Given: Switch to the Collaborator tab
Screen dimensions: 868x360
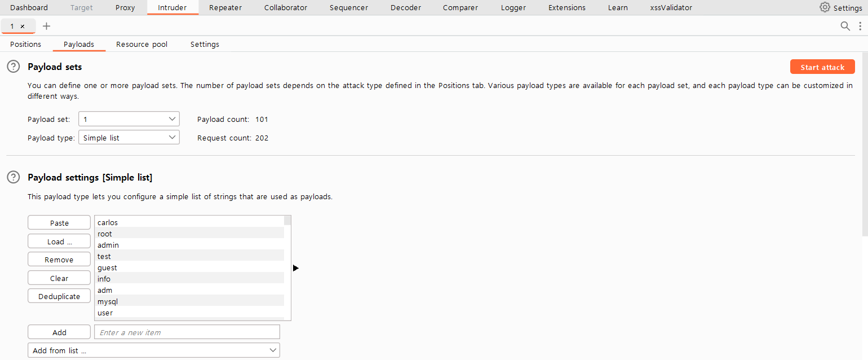Looking at the screenshot, I should pyautogui.click(x=286, y=7).
